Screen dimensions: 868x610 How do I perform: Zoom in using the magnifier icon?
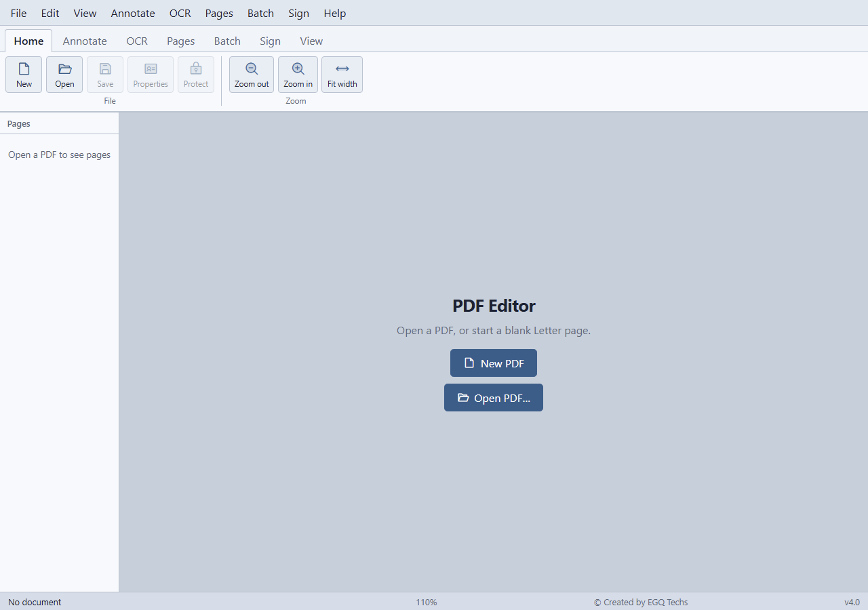click(x=298, y=75)
